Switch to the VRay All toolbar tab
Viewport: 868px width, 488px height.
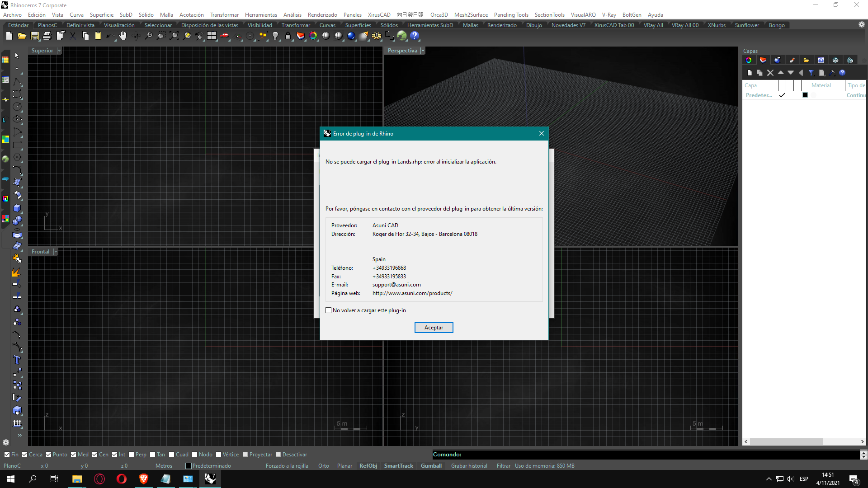point(653,25)
